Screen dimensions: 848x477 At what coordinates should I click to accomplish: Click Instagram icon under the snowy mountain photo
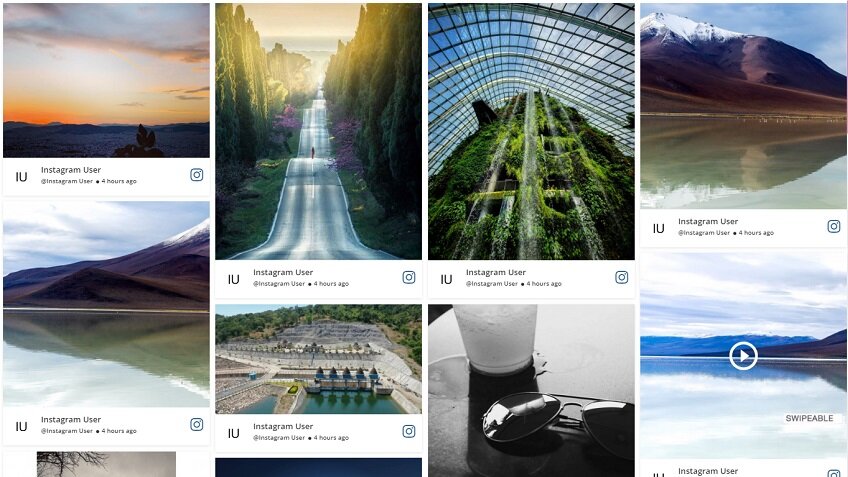point(834,227)
